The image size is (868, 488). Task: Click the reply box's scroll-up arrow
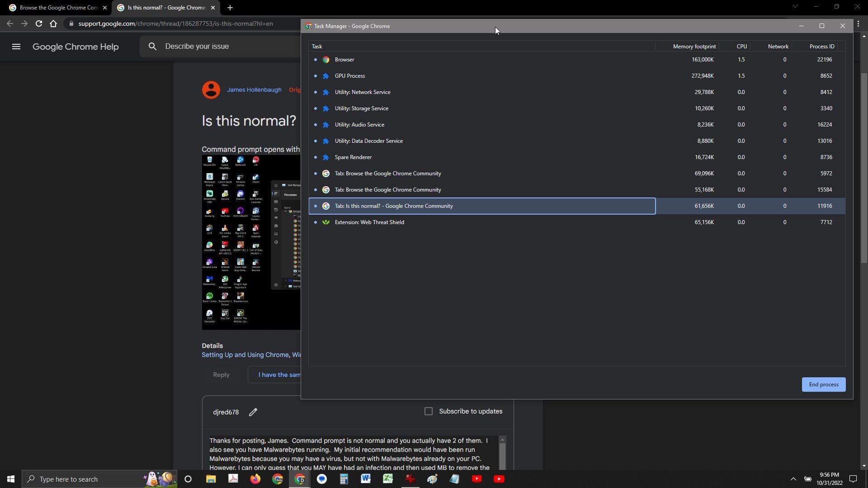coord(502,440)
